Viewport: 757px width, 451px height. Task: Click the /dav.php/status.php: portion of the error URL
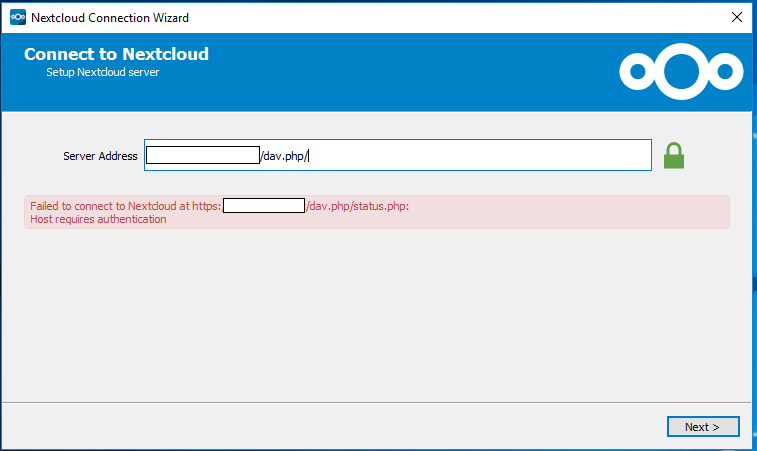pos(358,206)
